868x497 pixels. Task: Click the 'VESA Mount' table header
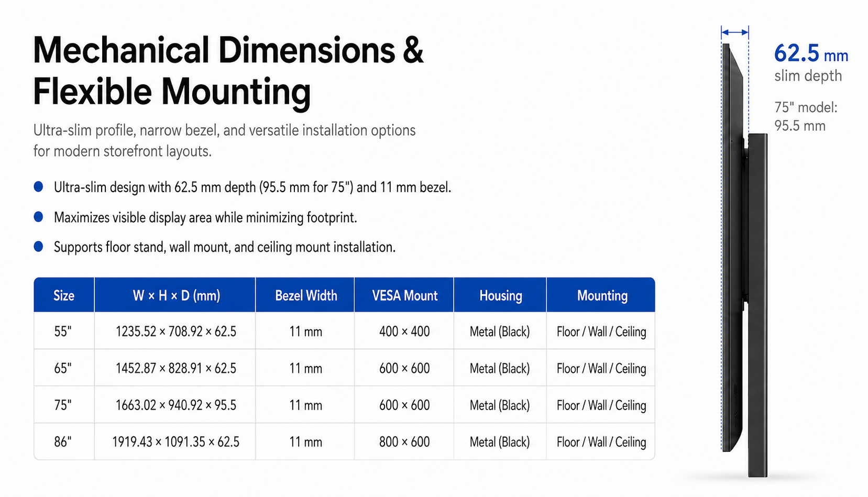tap(404, 295)
